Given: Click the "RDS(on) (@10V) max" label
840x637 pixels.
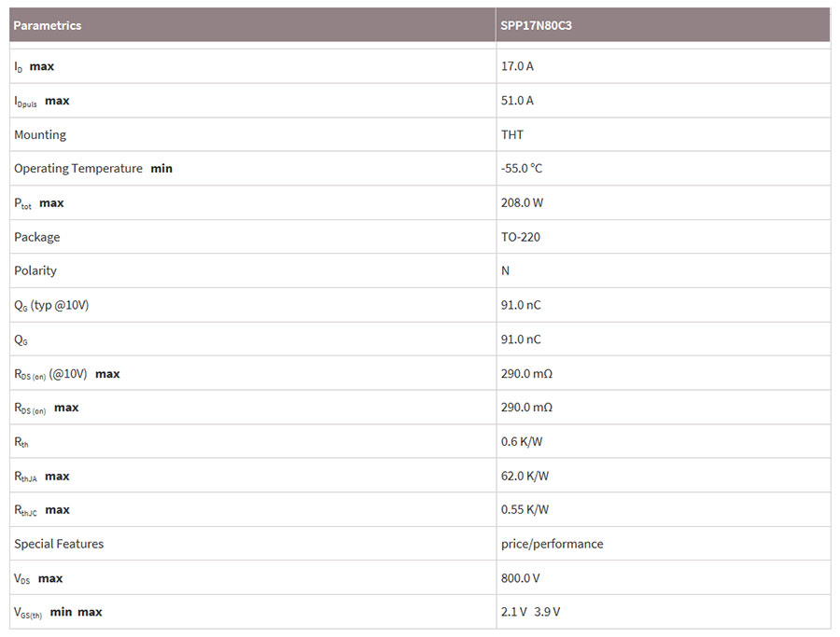Looking at the screenshot, I should pyautogui.click(x=67, y=374).
